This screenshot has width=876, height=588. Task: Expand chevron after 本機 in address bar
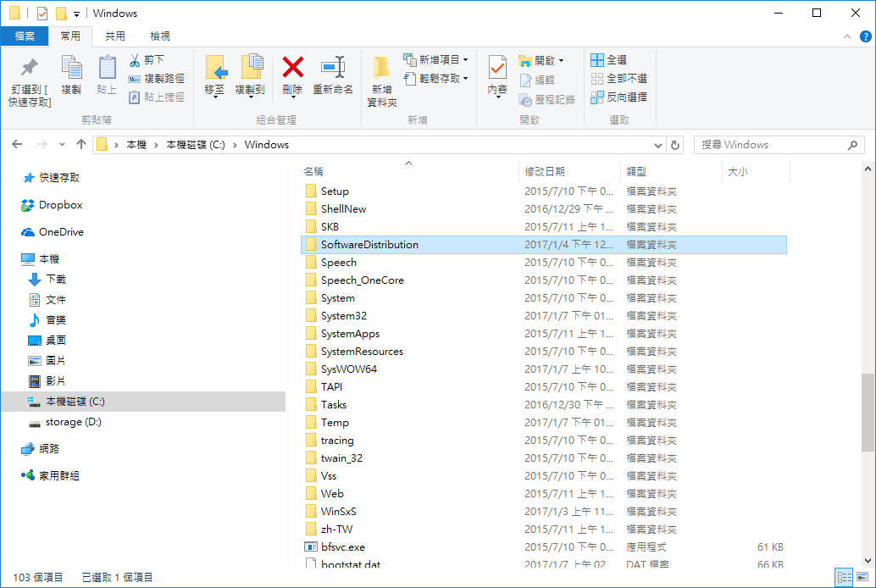coord(156,146)
